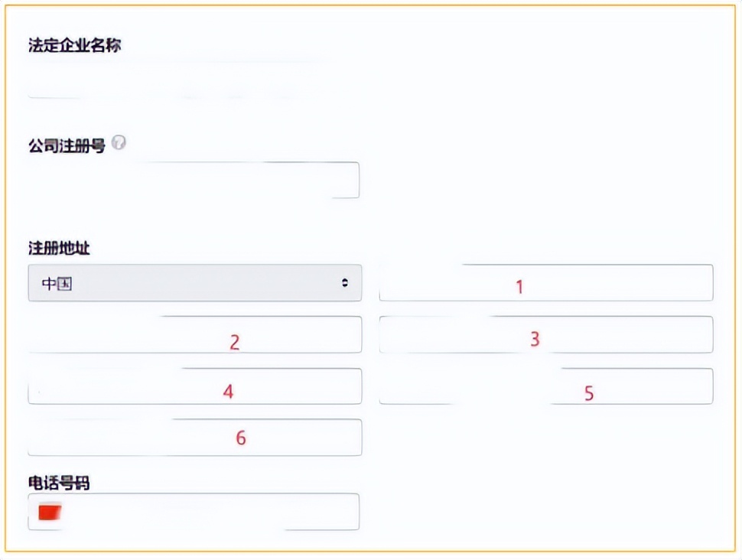Click into address field 3
Viewport: 742px width, 560px height.
[546, 334]
